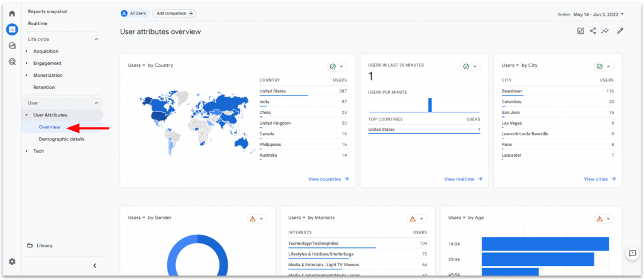Open the feedback chat icon
Viewport: 644px width, 280px height.
(x=633, y=253)
